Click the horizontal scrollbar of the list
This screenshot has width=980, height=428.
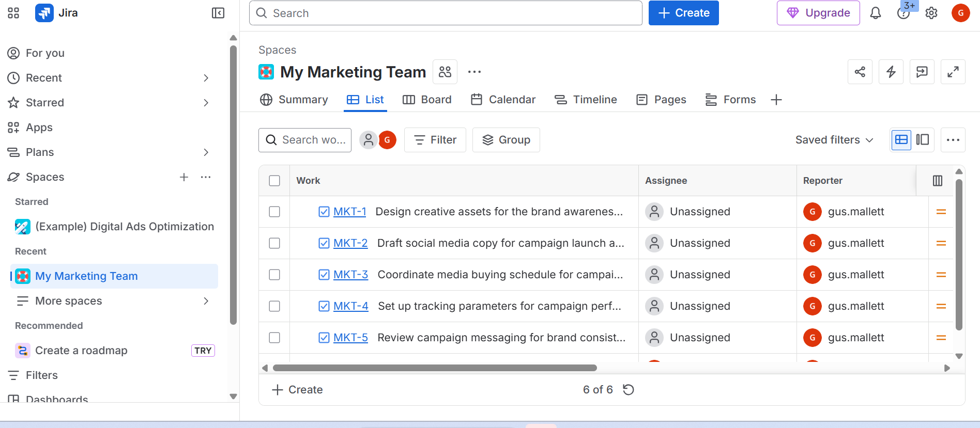coord(435,368)
